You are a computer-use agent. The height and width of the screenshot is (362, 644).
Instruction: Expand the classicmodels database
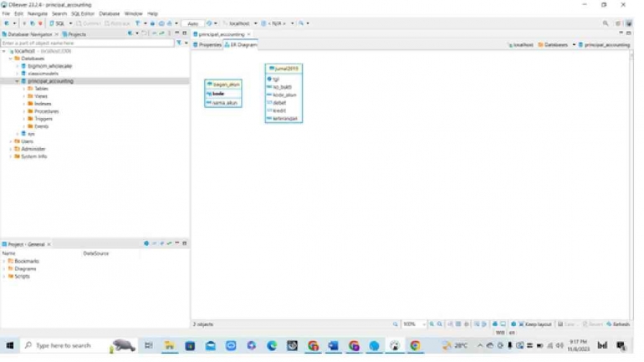click(x=18, y=74)
